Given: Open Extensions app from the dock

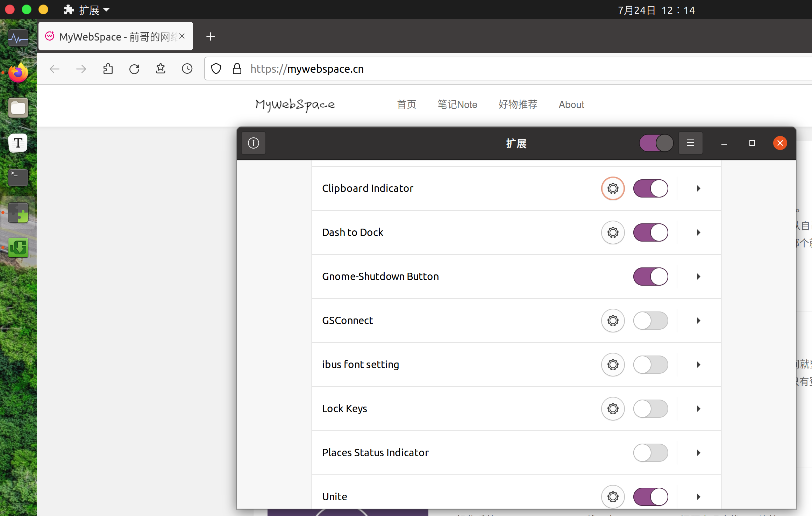Looking at the screenshot, I should (x=18, y=213).
